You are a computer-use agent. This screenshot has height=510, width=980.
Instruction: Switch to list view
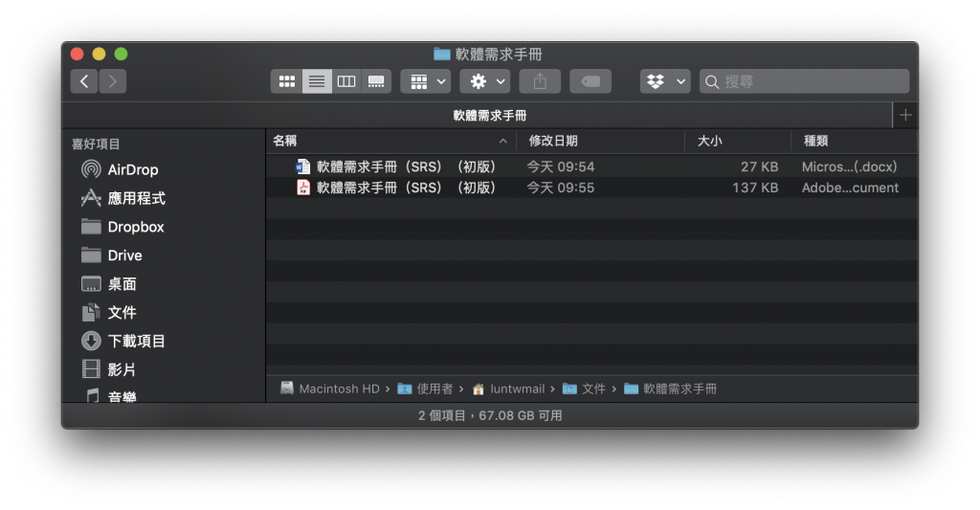tap(317, 81)
